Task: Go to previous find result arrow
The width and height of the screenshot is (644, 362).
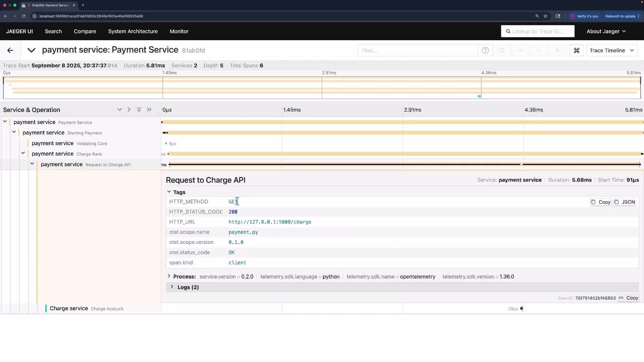Action: pyautogui.click(x=521, y=50)
